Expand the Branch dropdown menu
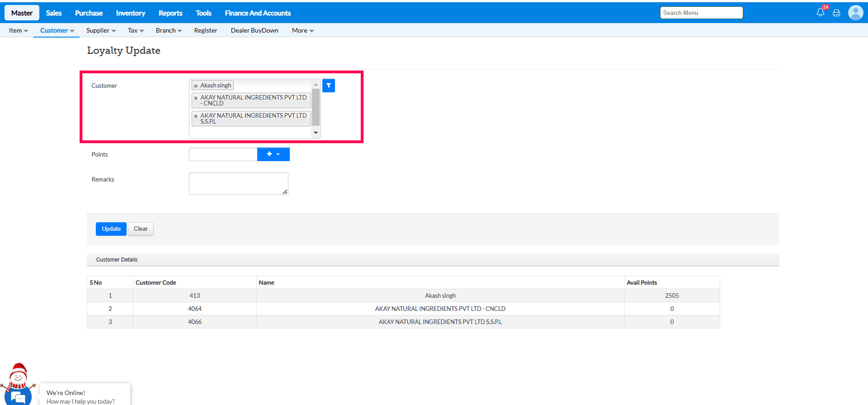This screenshot has width=868, height=405. coord(169,30)
